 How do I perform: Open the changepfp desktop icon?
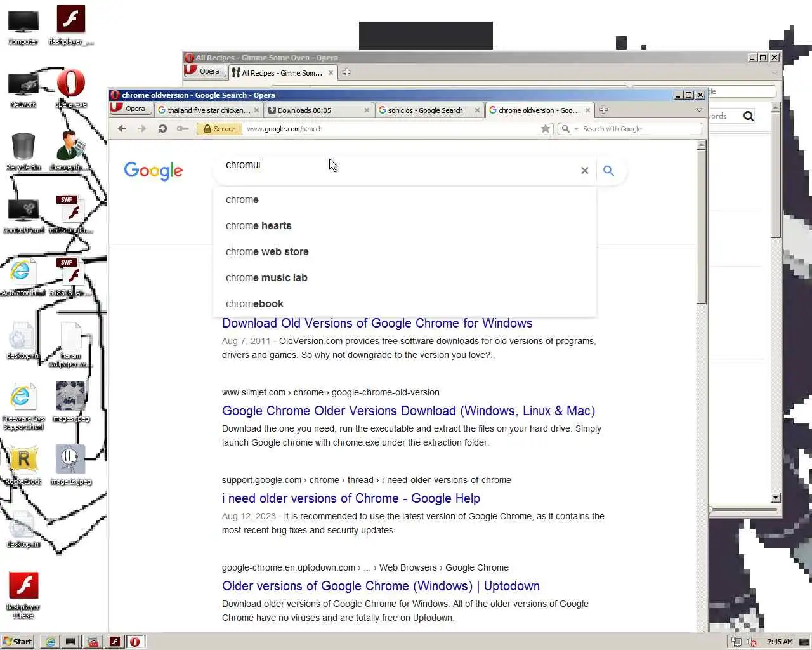71,150
